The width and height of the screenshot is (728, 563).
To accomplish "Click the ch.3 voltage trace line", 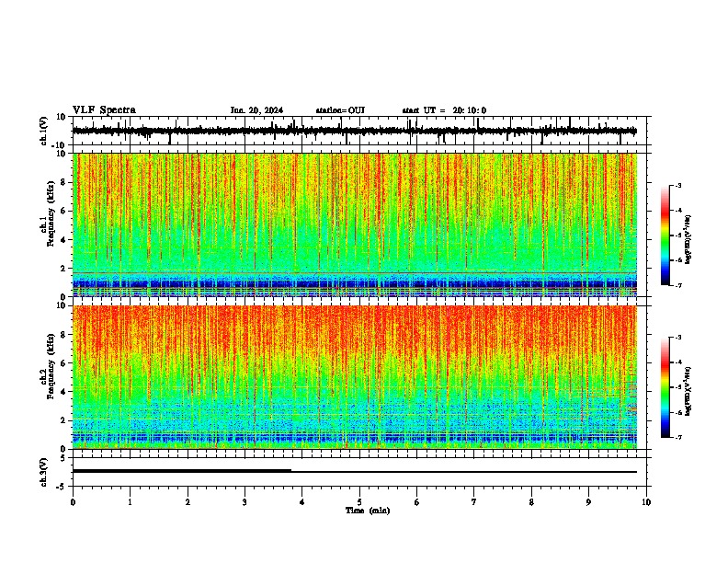I will click(355, 471).
